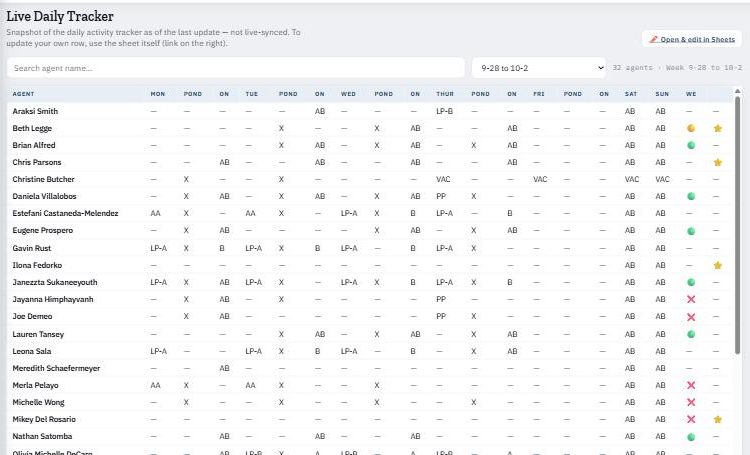Click the AB cell in Meredith Schaefermeyer's ON column

(x=224, y=368)
